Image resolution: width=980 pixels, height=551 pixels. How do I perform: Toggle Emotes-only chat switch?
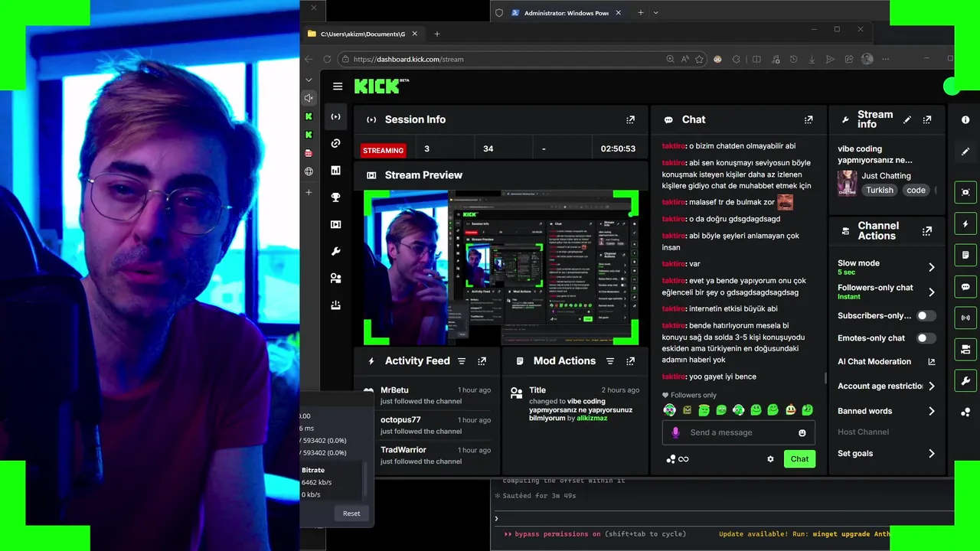tap(926, 338)
